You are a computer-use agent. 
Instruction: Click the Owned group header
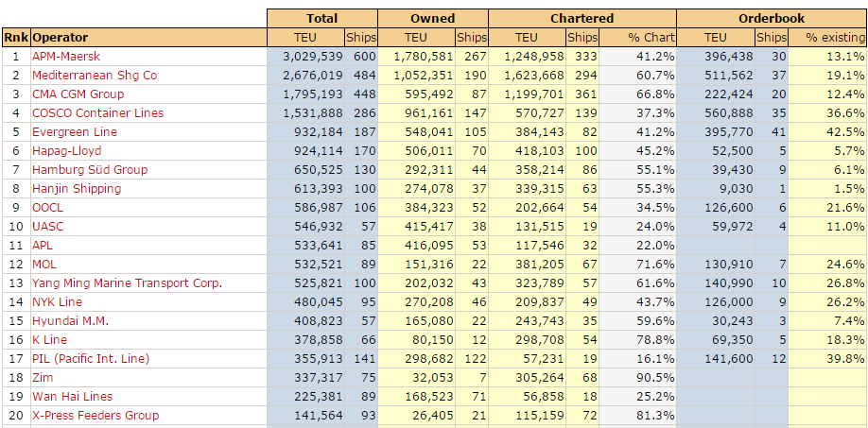[x=433, y=18]
